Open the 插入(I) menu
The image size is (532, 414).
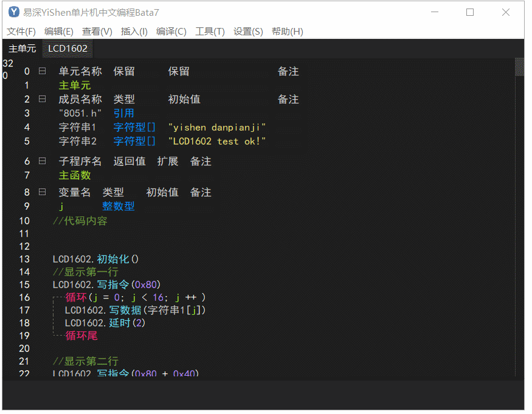pos(134,32)
